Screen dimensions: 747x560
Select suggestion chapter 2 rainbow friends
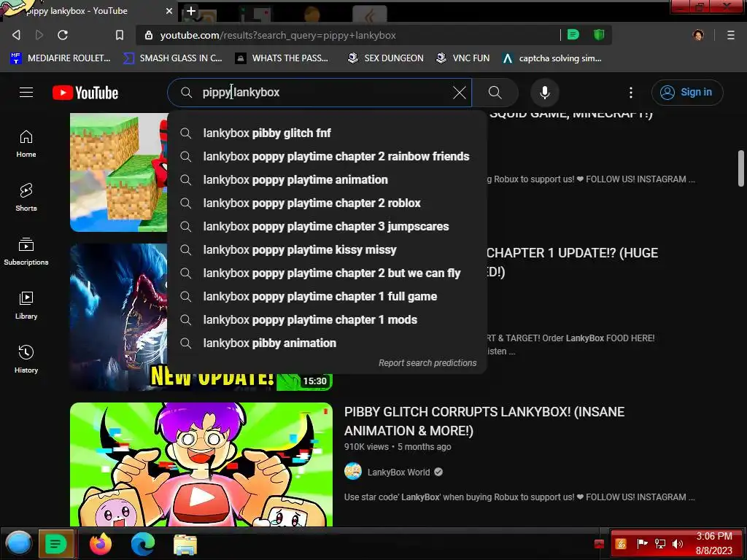(327, 156)
